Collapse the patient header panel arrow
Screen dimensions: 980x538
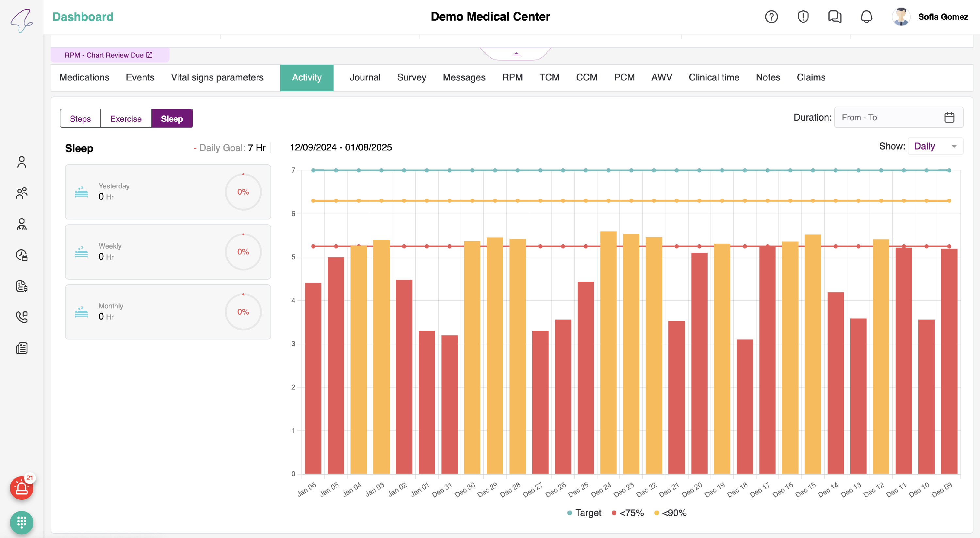[516, 54]
